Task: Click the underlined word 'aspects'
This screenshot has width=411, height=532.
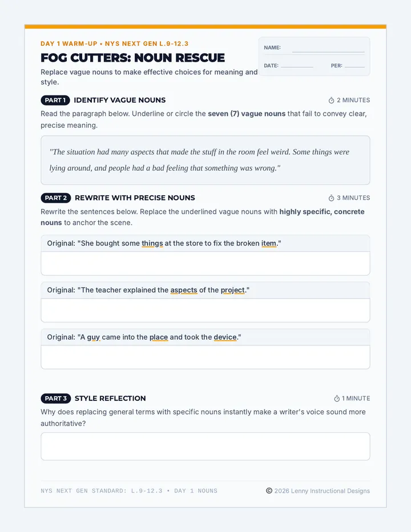Action: pos(184,290)
